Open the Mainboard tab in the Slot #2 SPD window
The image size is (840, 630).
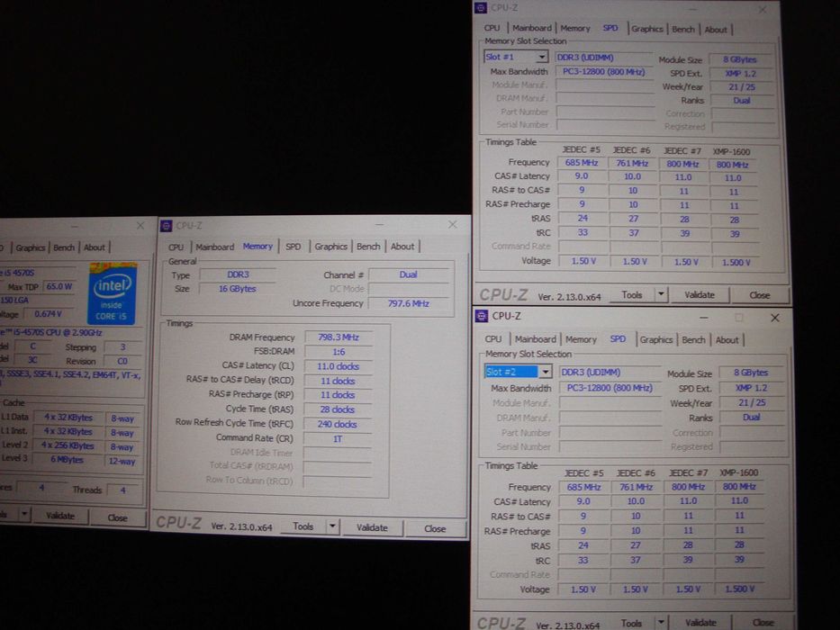click(x=535, y=339)
